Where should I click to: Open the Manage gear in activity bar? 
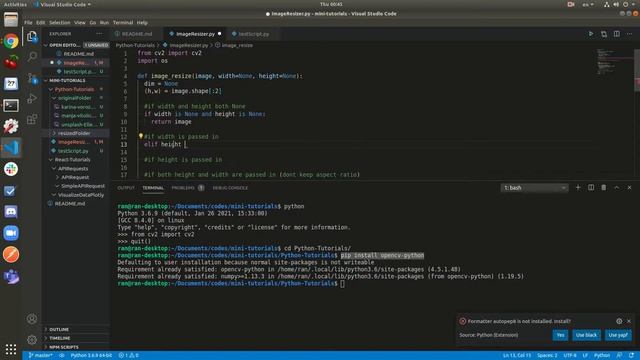tap(32, 340)
